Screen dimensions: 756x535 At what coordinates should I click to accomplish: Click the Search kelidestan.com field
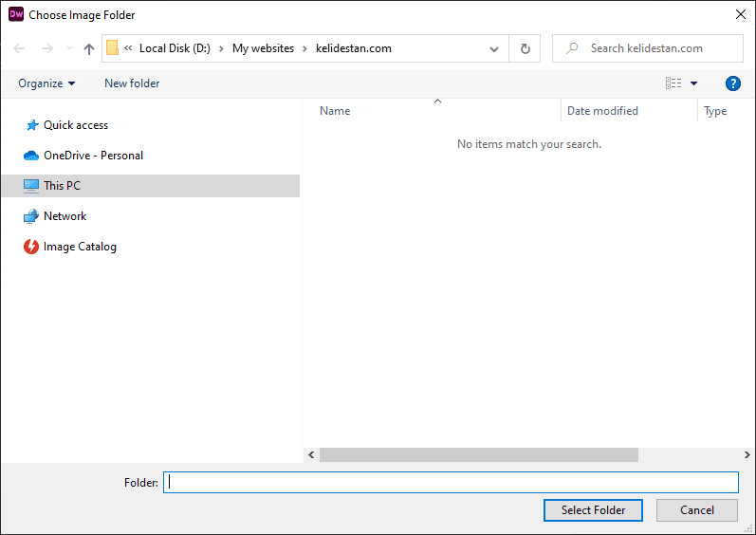pos(647,48)
